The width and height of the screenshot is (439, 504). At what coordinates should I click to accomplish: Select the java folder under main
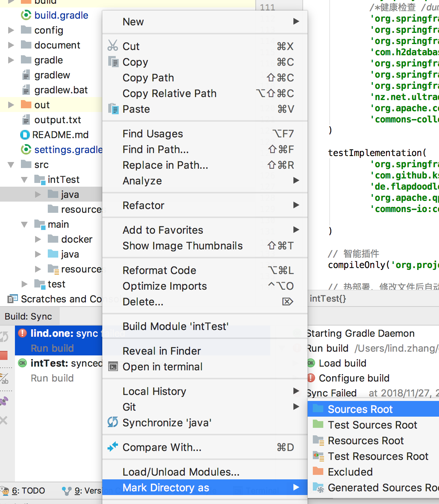coord(70,254)
